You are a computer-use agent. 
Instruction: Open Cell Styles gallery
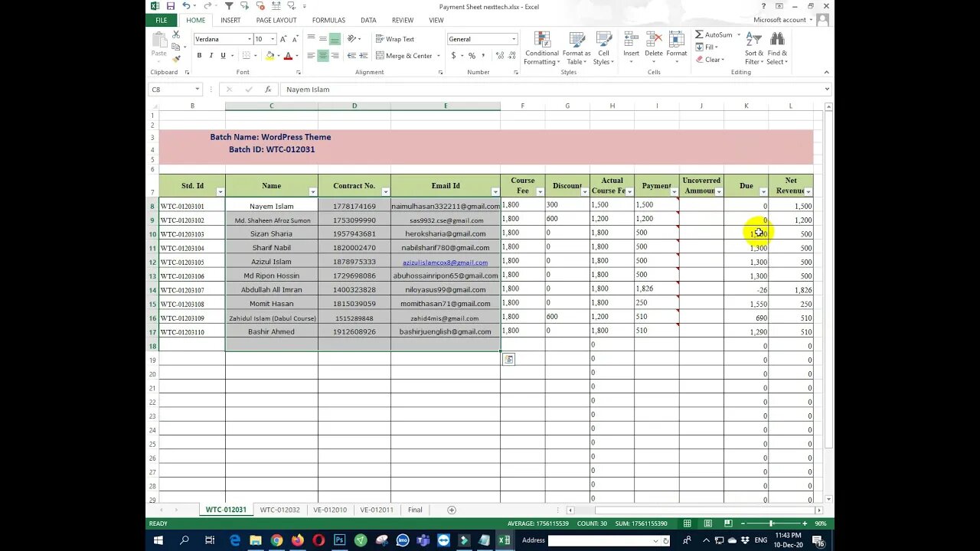[x=603, y=48]
